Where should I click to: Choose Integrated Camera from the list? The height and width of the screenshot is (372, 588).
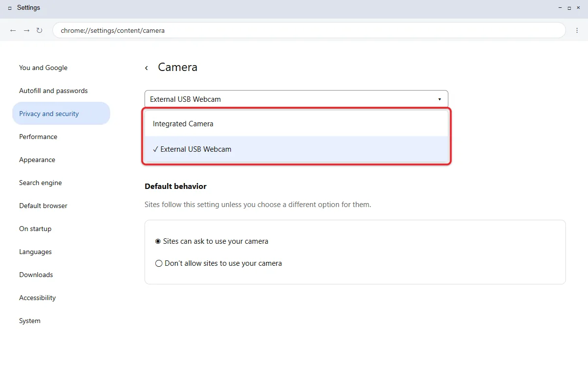point(296,124)
